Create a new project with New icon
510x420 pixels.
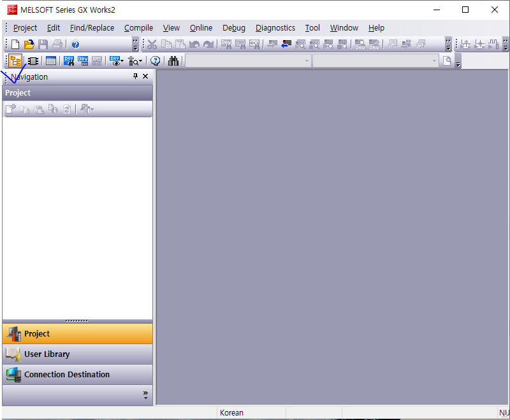[x=15, y=44]
